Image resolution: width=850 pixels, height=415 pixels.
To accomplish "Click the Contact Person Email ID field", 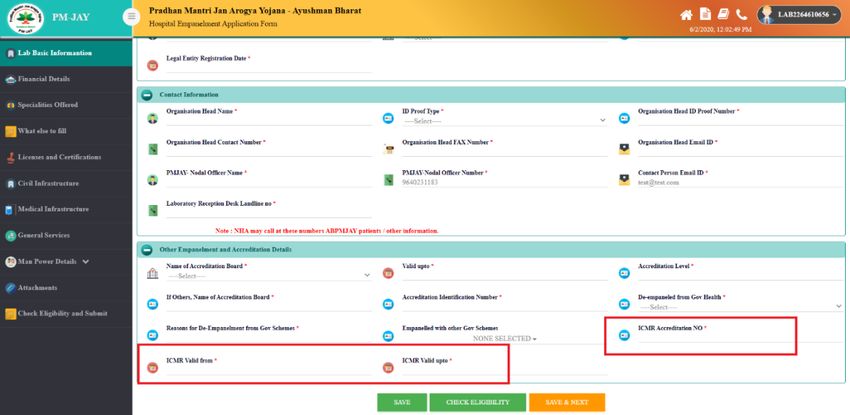I will coord(739,182).
